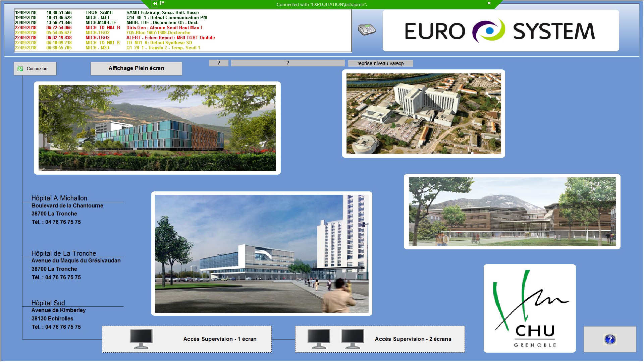Click the wide question mark field
Screen dimensions: 644x362
point(287,63)
